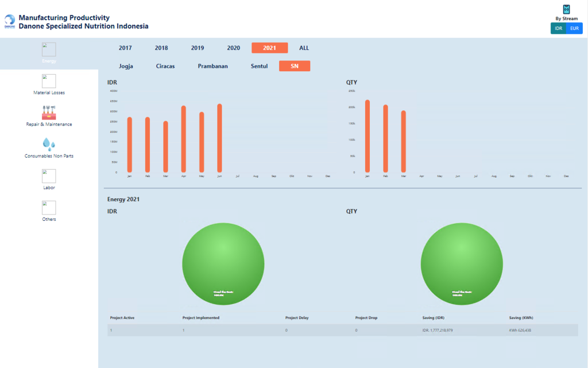Click the 'Project Drop' column header

tap(366, 317)
